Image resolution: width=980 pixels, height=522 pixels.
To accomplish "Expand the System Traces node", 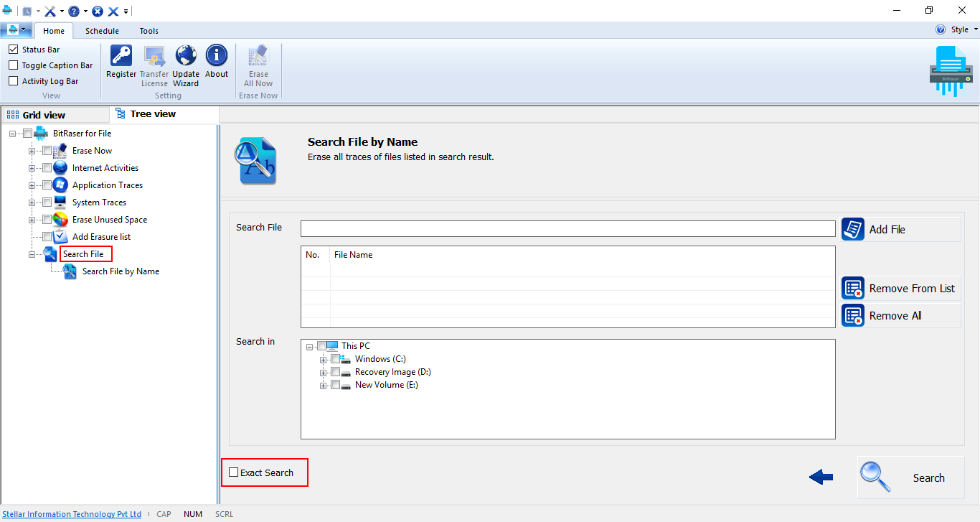I will click(32, 202).
